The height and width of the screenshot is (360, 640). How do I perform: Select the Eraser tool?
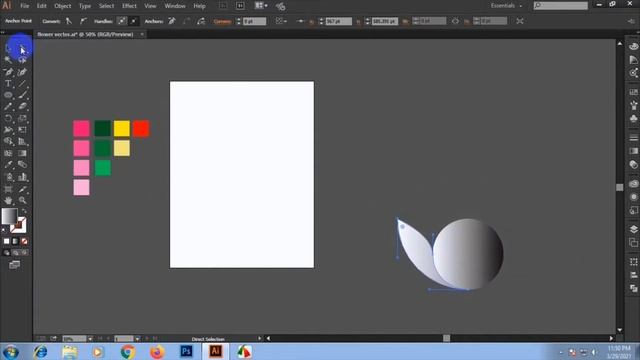(x=22, y=107)
